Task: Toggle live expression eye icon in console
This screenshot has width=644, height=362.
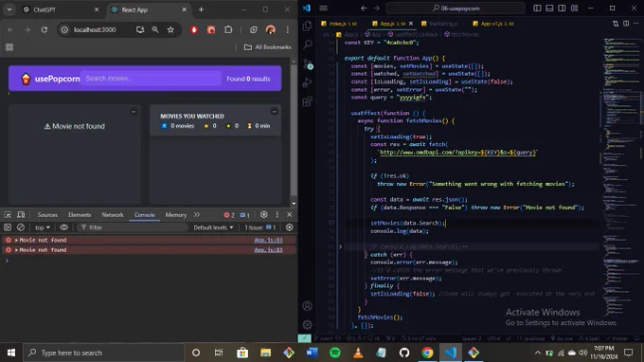Action: point(63,227)
